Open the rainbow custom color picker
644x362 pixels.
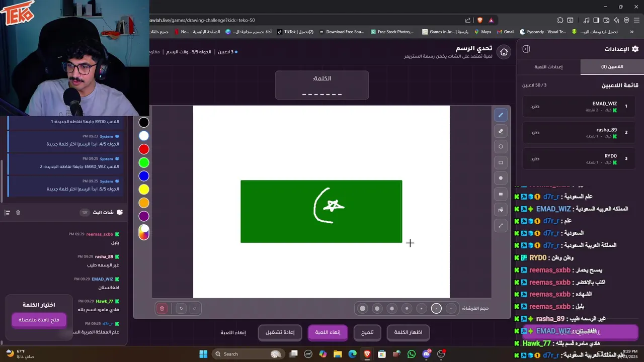point(144,232)
